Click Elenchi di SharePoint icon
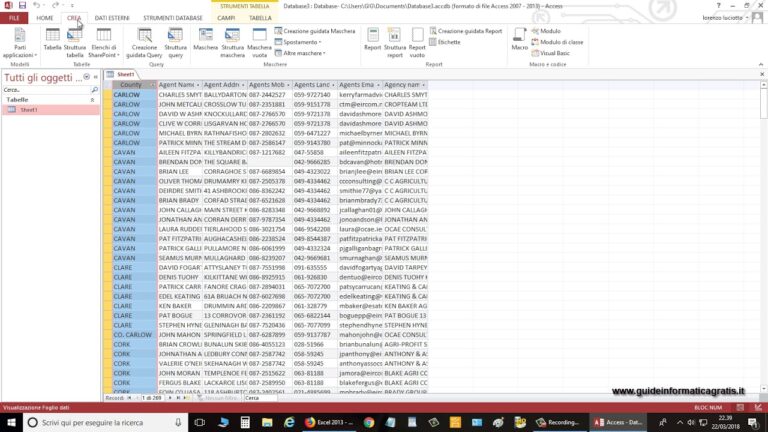 (103, 43)
